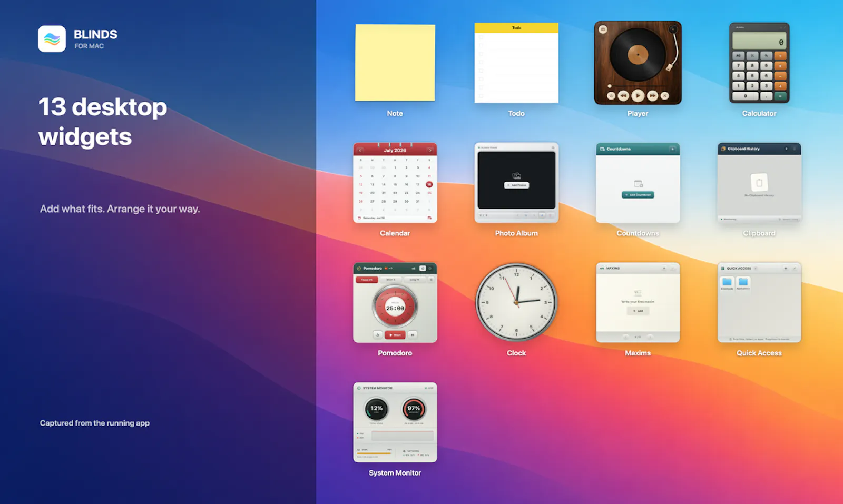Click the Calculator's AC clear key

pyautogui.click(x=739, y=55)
